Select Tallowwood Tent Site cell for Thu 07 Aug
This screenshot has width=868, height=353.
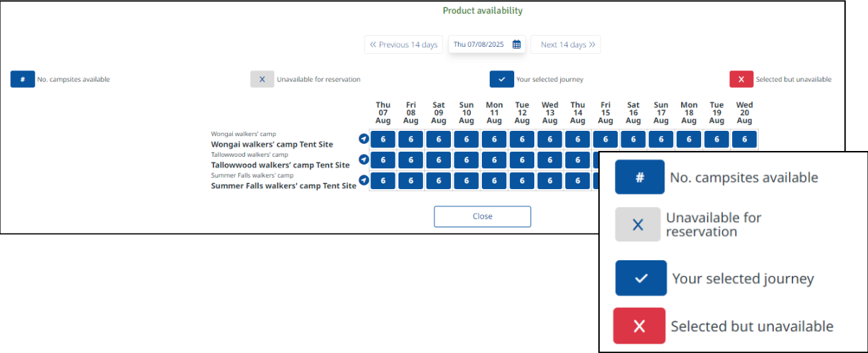point(383,160)
